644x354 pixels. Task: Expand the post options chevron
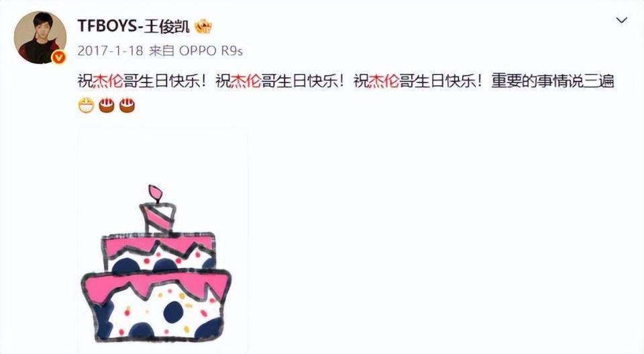click(x=622, y=19)
